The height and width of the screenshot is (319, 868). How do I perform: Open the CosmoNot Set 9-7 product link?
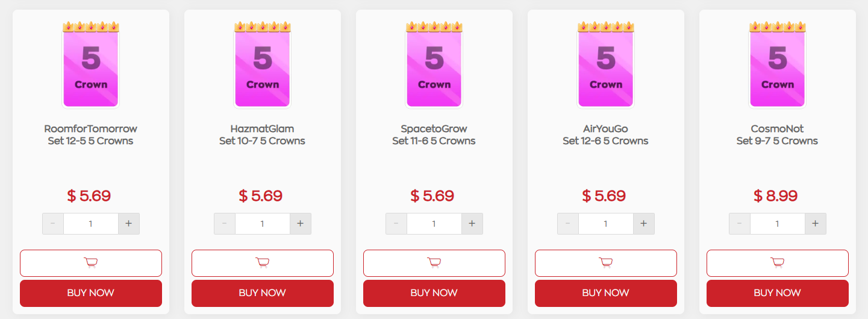coord(777,134)
